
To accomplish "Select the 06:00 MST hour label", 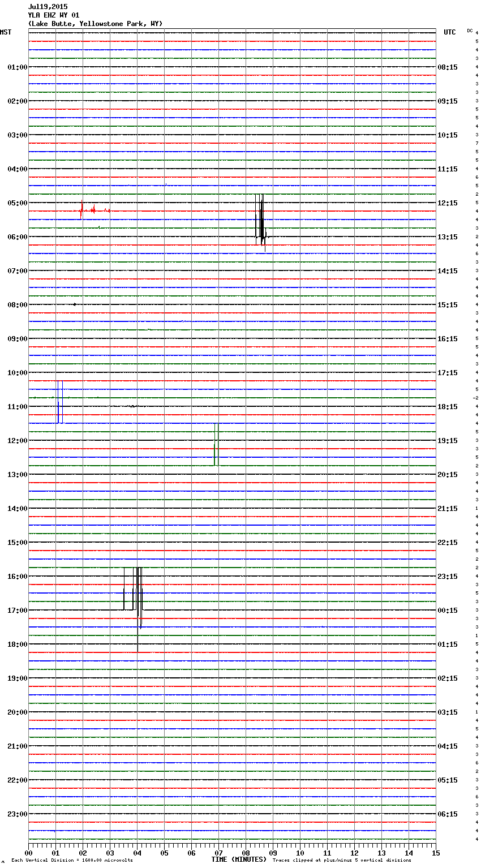I will 17,237.
